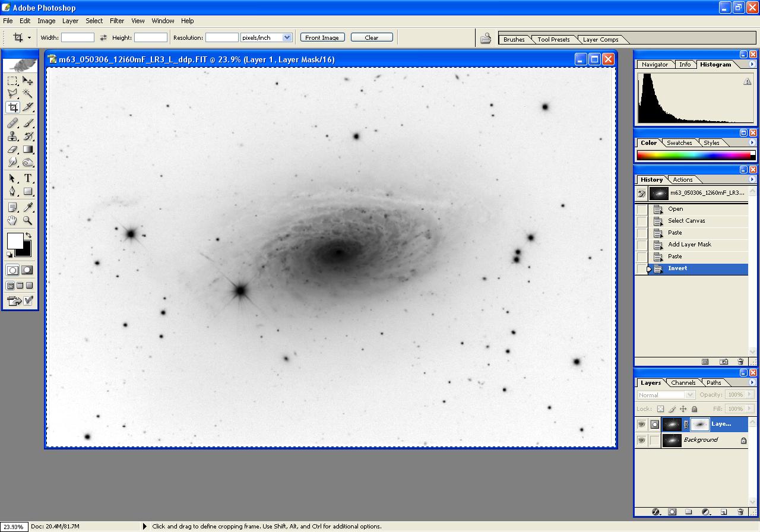Viewport: 760px width, 532px height.
Task: Click the Hand tool
Action: pos(12,220)
